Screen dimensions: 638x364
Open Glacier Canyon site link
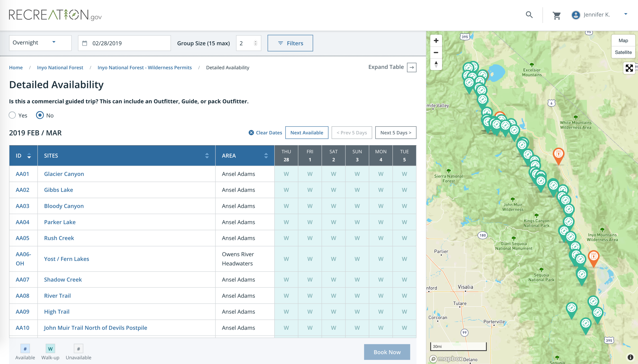pyautogui.click(x=64, y=174)
